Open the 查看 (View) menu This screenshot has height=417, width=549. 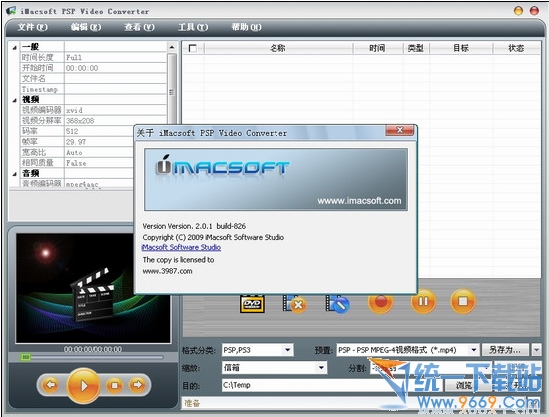(139, 27)
